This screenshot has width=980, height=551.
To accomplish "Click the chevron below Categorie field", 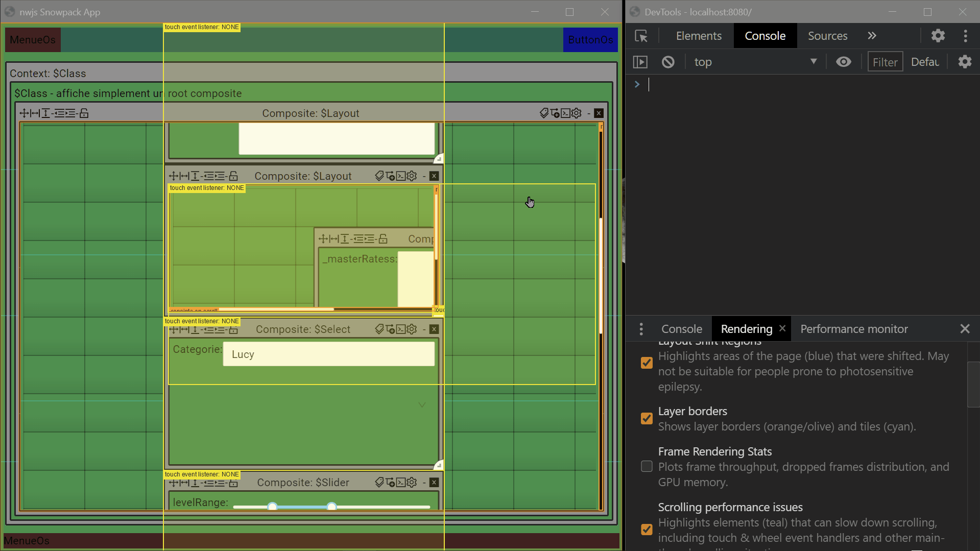I will 422,405.
